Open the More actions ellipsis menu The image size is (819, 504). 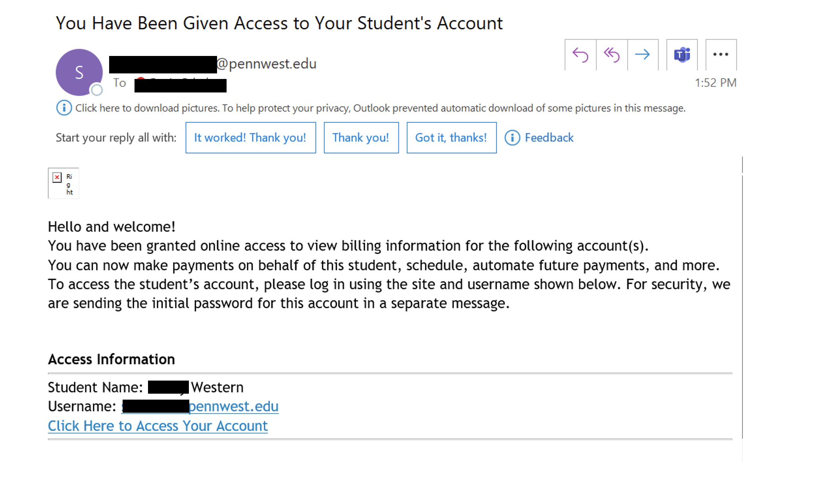[x=721, y=55]
